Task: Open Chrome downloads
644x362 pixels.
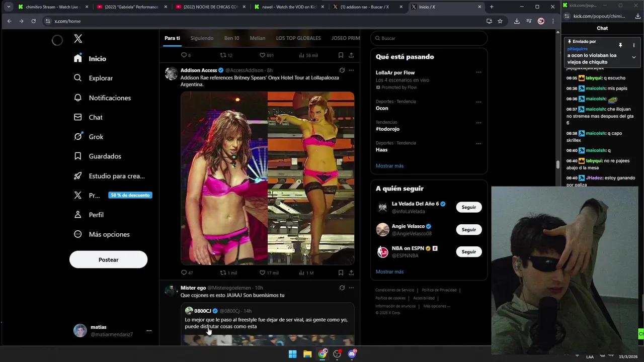Action: click(x=517, y=21)
